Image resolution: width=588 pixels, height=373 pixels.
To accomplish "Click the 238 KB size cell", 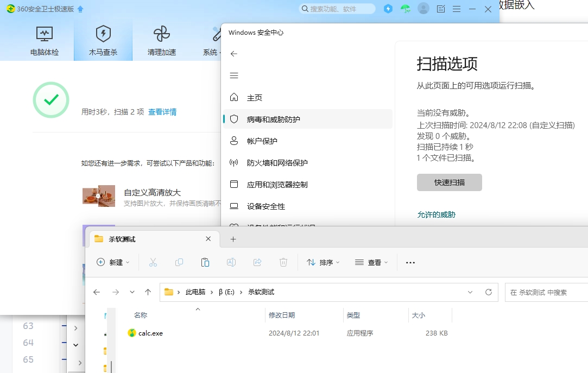I will (x=437, y=333).
